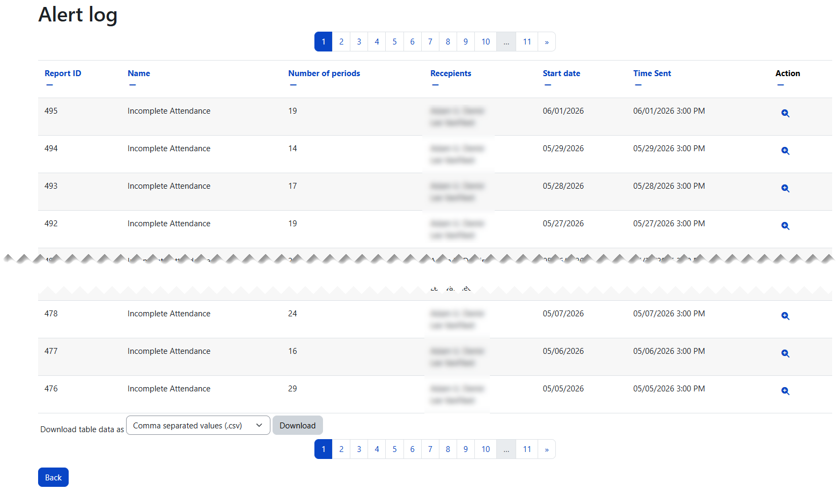Go to page 11 in top pagination
Viewport: 837px width, 504px height.
click(x=527, y=42)
